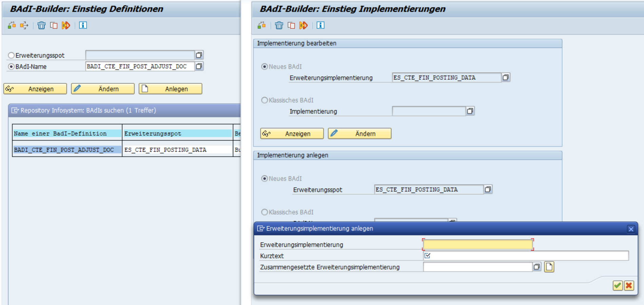Click Kurztext input field in dialog

pyautogui.click(x=526, y=256)
